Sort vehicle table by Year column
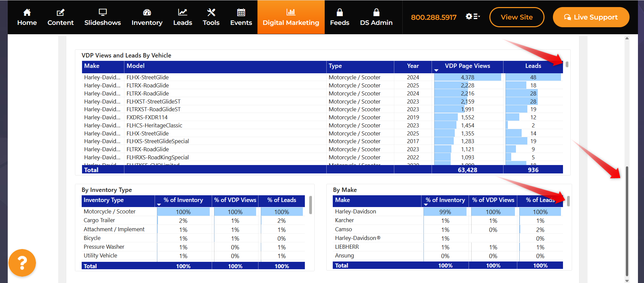Image resolution: width=644 pixels, height=283 pixels. (413, 66)
